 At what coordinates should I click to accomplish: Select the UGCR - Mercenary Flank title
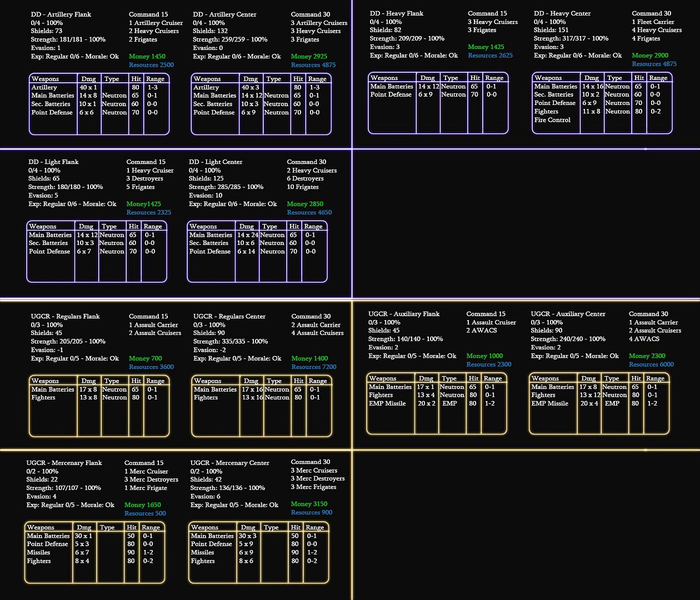[x=64, y=463]
